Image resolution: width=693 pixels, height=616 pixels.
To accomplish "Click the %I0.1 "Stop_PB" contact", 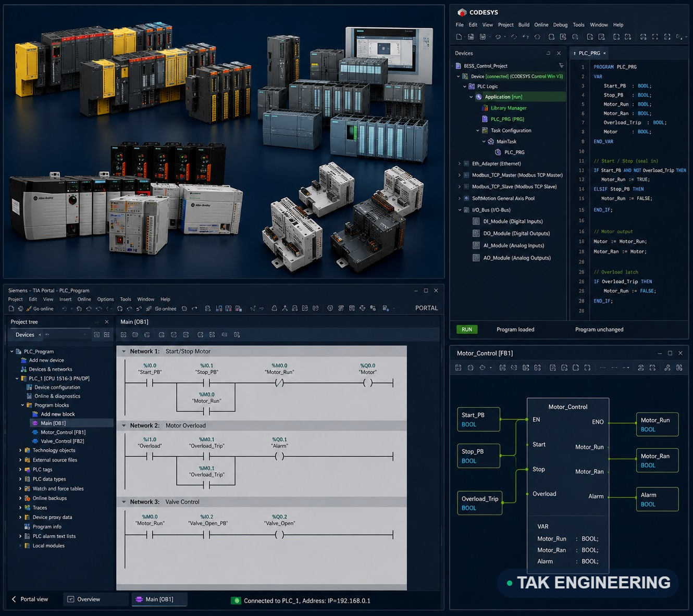I will pyautogui.click(x=206, y=383).
